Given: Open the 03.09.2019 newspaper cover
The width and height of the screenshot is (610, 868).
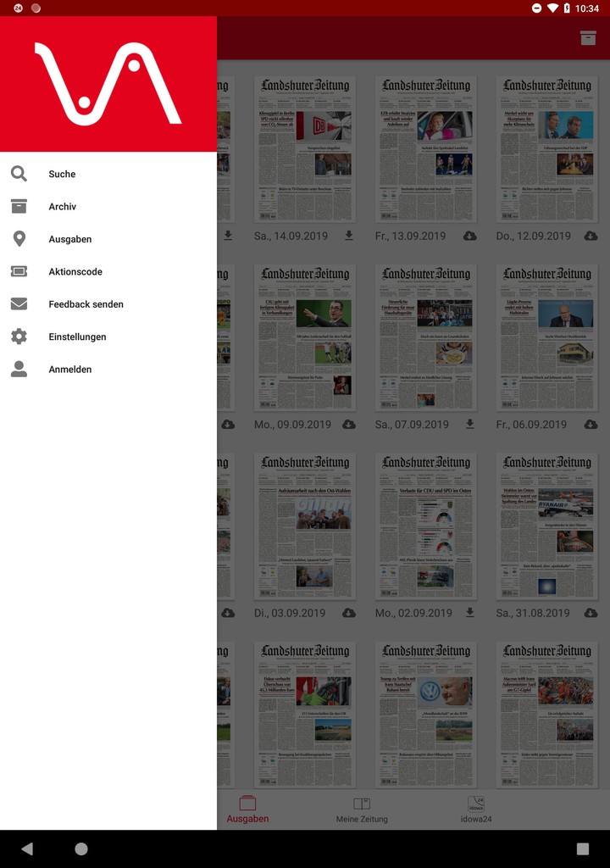Looking at the screenshot, I should 305,526.
